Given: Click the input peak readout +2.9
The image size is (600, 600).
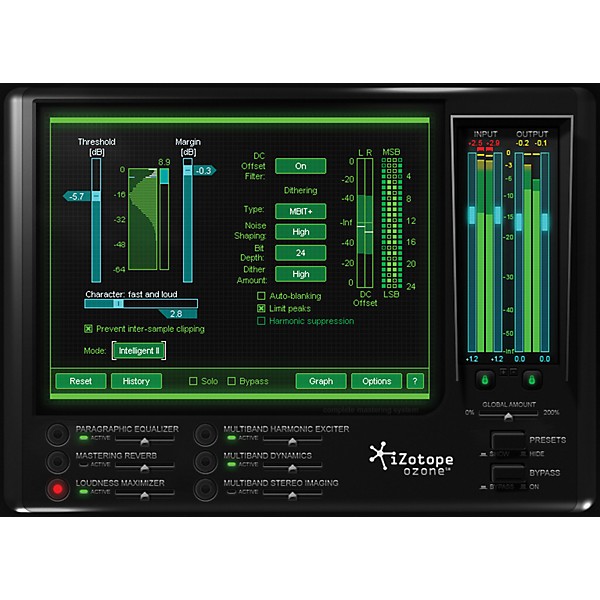Looking at the screenshot, I should pos(493,143).
